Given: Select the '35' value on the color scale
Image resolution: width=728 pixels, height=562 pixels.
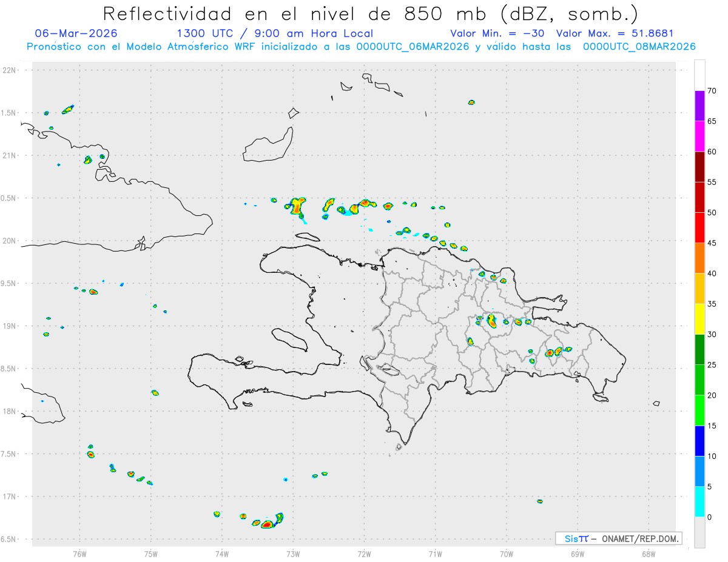Looking at the screenshot, I should 712,304.
